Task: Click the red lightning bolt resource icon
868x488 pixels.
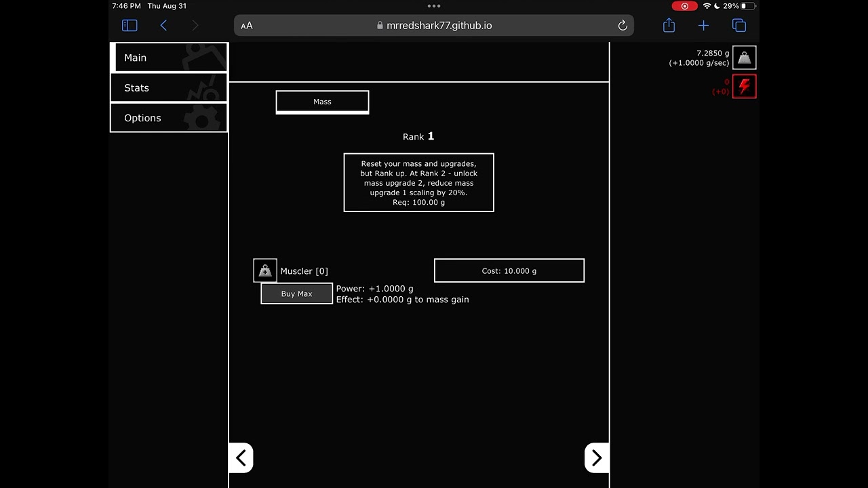Action: [745, 86]
